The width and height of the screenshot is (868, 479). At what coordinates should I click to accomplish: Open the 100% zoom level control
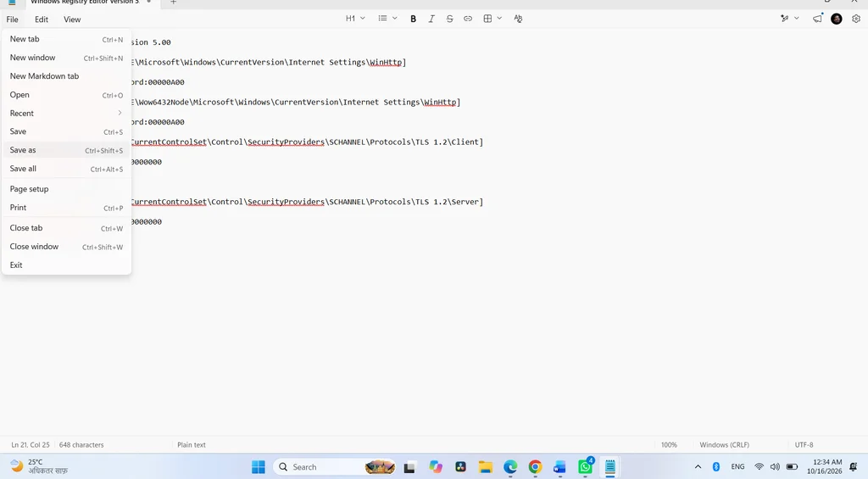pyautogui.click(x=669, y=445)
